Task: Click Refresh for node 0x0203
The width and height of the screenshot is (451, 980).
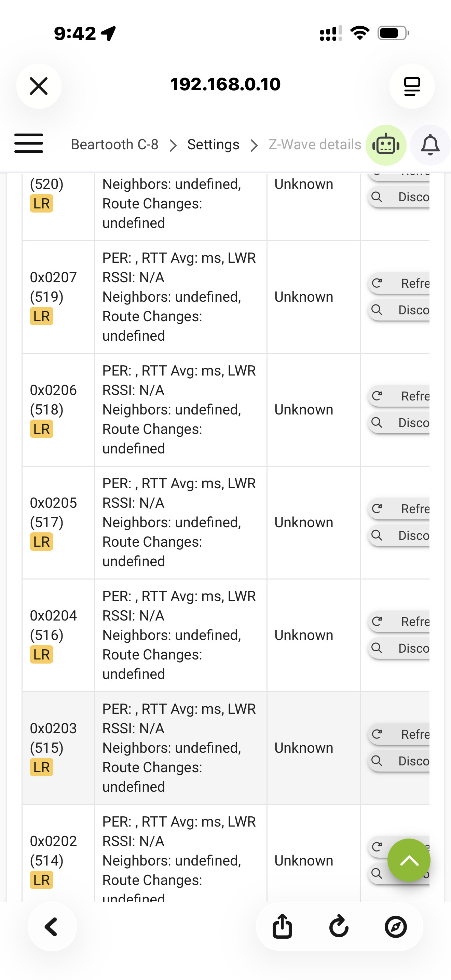Action: coord(399,734)
